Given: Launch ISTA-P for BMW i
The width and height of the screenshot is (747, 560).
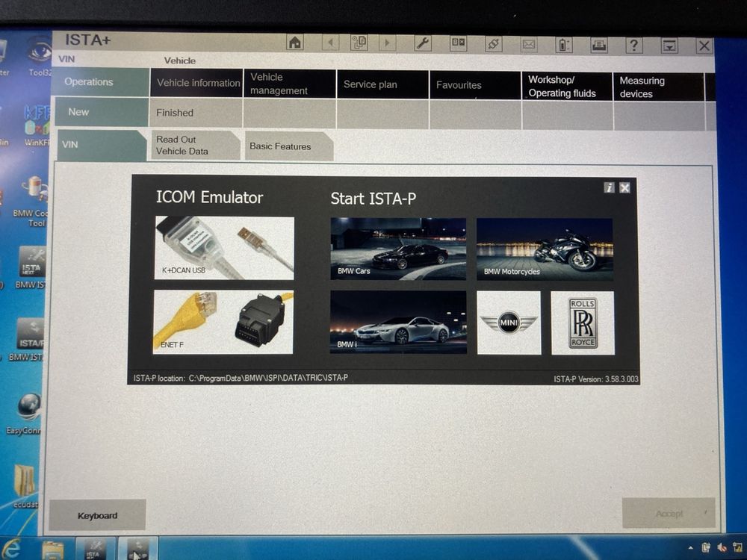Looking at the screenshot, I should pos(398,322).
